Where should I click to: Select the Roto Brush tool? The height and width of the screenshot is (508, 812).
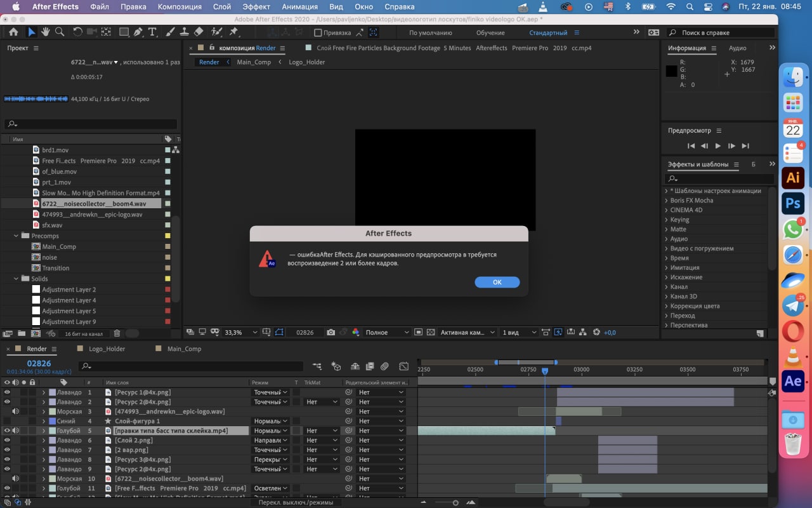pos(216,32)
